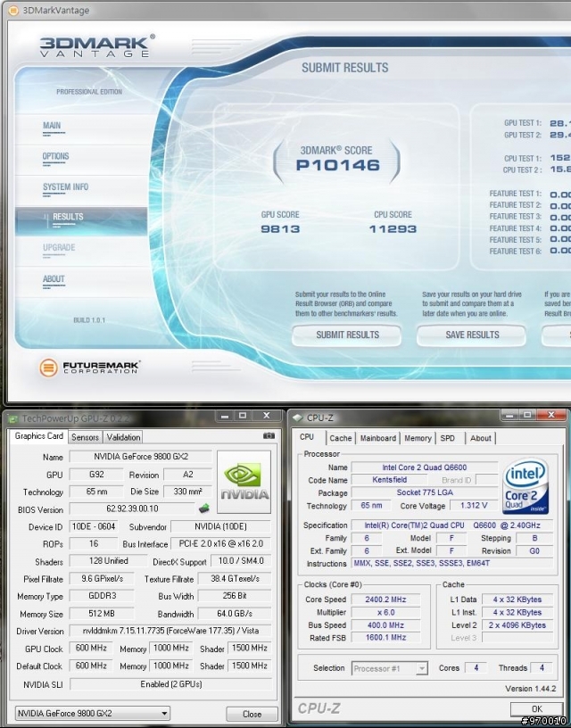This screenshot has width=571, height=728.
Task: Click the OK button in CPU-Z
Action: click(536, 709)
